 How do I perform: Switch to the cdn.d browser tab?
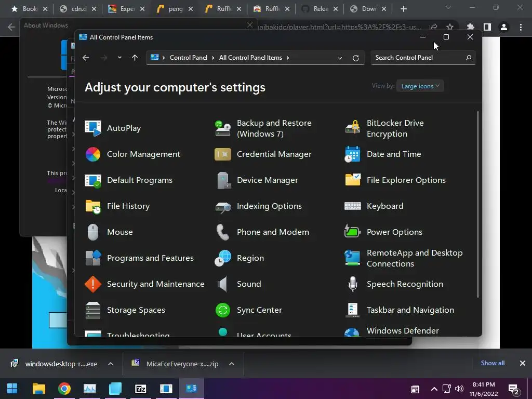tap(78, 9)
